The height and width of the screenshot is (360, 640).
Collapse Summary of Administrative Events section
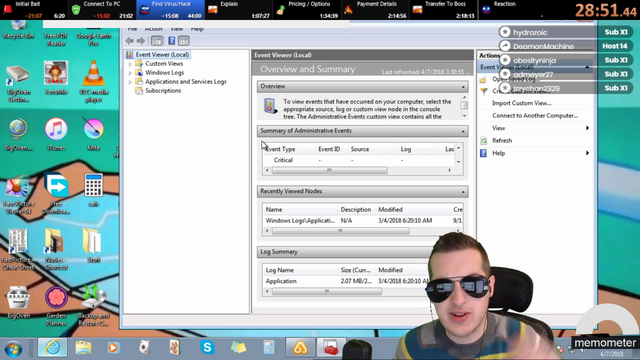463,131
